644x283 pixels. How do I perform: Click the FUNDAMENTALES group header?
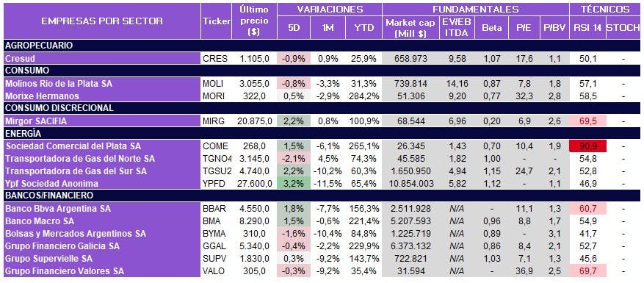point(476,9)
